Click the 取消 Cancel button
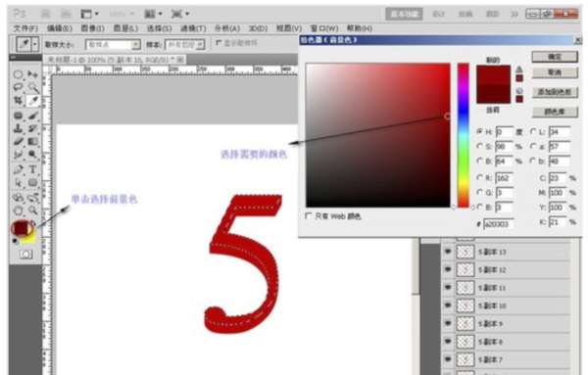The height and width of the screenshot is (375, 588). 555,72
